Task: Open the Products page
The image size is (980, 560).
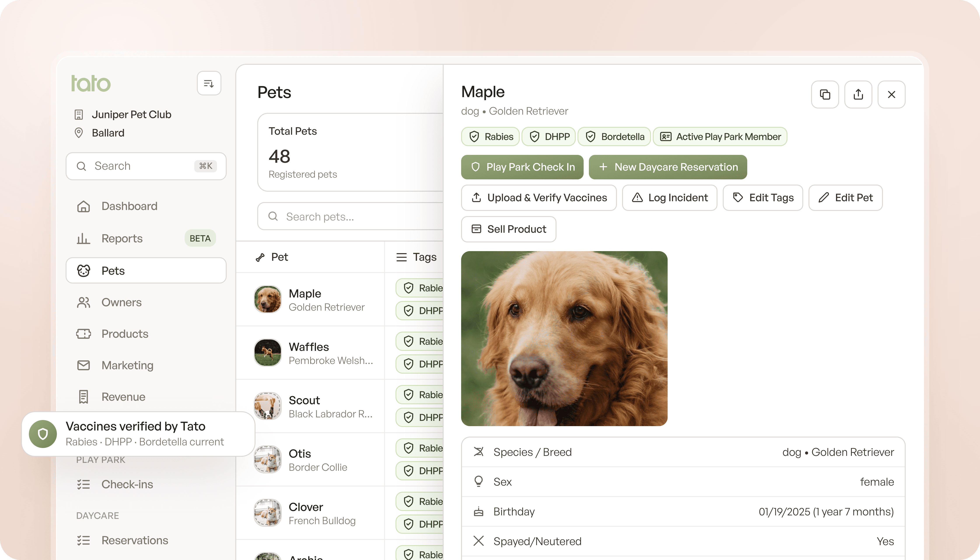Action: (x=146, y=334)
